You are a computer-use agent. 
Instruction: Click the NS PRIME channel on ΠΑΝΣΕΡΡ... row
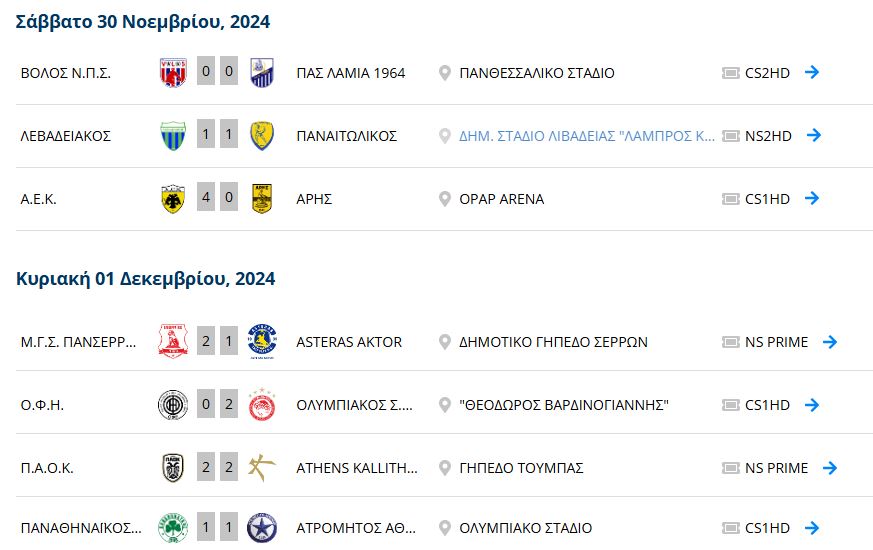[x=776, y=342]
